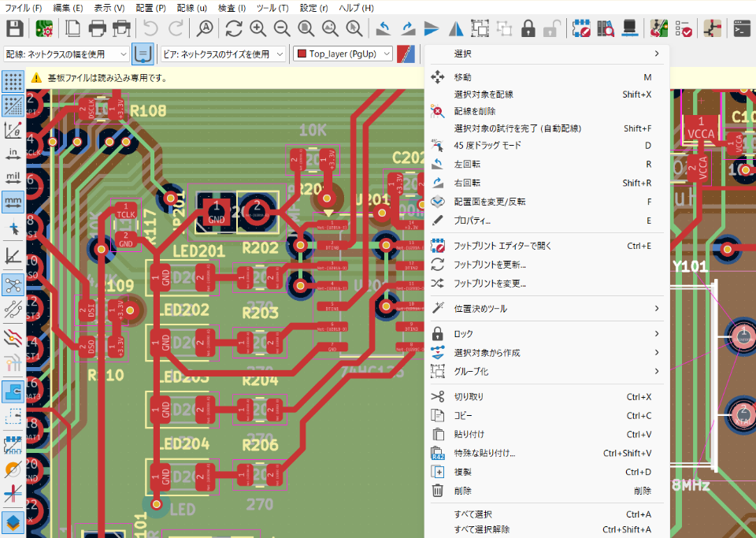The width and height of the screenshot is (756, 538).
Task: Toggle filled zone display mode
Action: coord(13,392)
